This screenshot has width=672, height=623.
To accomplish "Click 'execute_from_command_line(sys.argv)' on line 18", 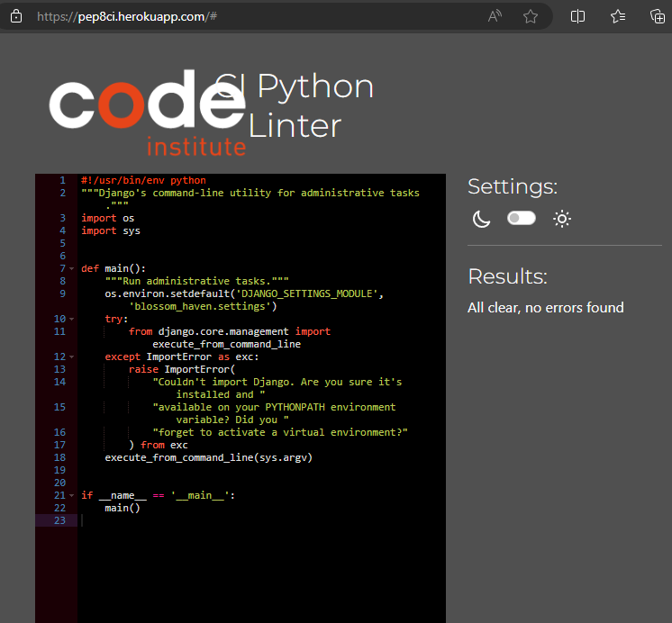I will tap(209, 457).
